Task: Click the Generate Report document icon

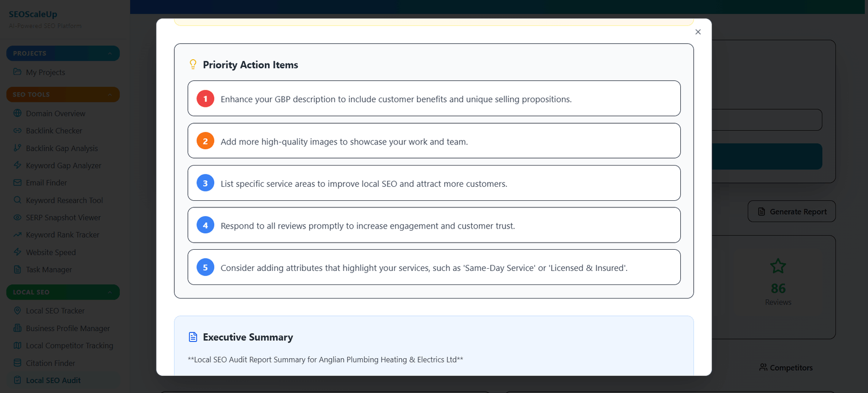Action: [762, 212]
